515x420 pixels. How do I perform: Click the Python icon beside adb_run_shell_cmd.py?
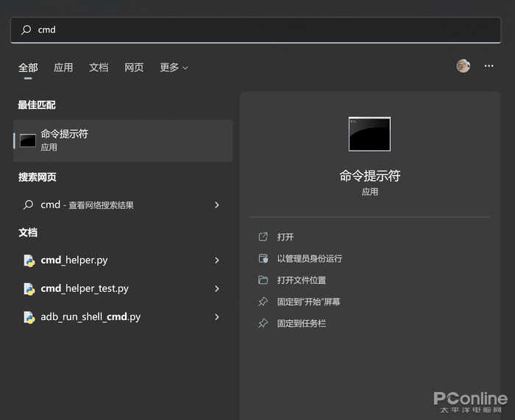[x=29, y=318]
